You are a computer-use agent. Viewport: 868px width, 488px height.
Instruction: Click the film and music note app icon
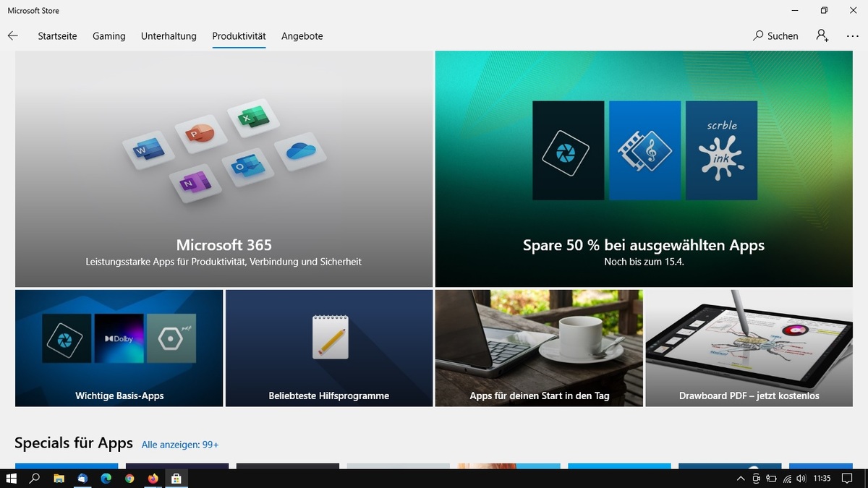coord(644,150)
